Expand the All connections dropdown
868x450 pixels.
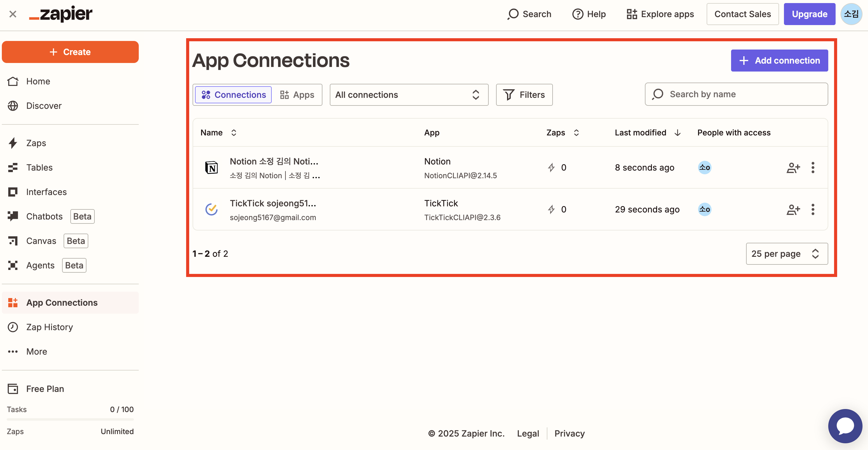(x=409, y=95)
